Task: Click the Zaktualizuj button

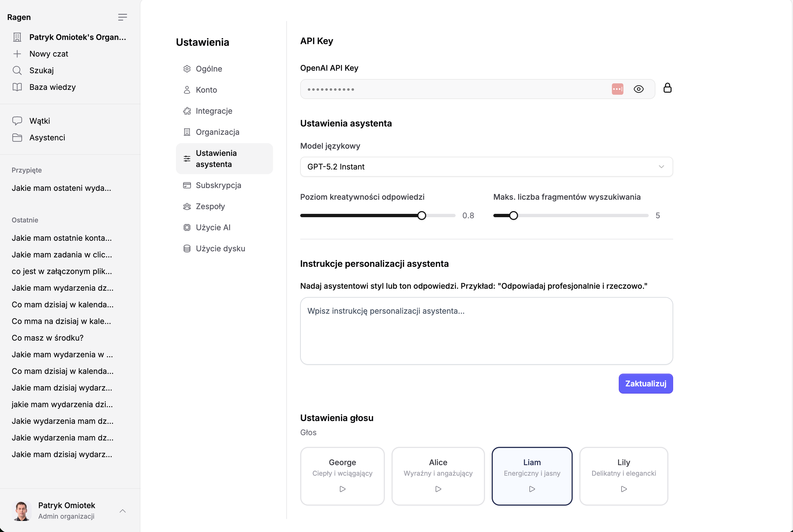Action: click(x=645, y=383)
